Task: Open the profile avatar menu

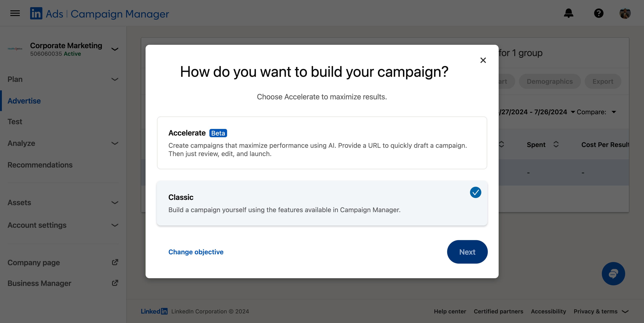Action: pos(625,13)
